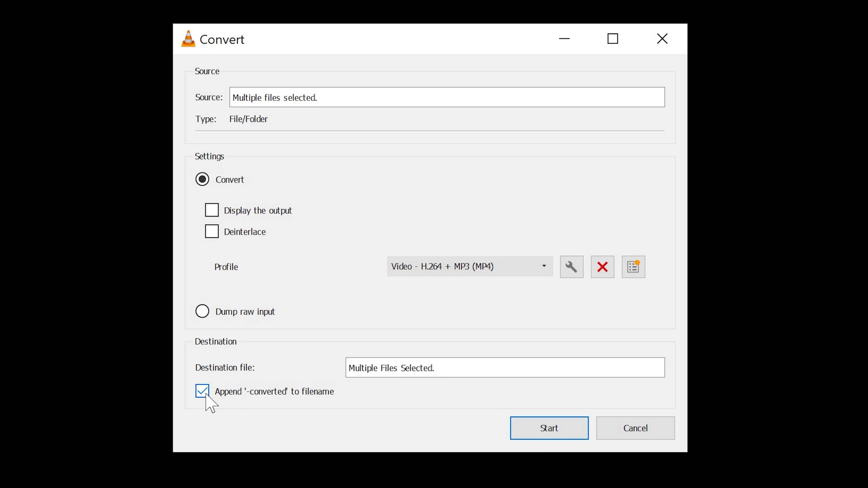Click the 'Type:' label
868x488 pixels.
pyautogui.click(x=205, y=119)
